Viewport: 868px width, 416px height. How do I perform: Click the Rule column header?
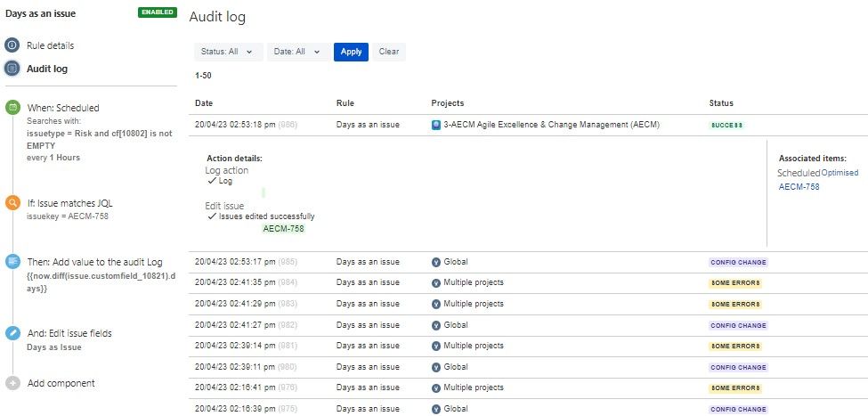(x=345, y=103)
